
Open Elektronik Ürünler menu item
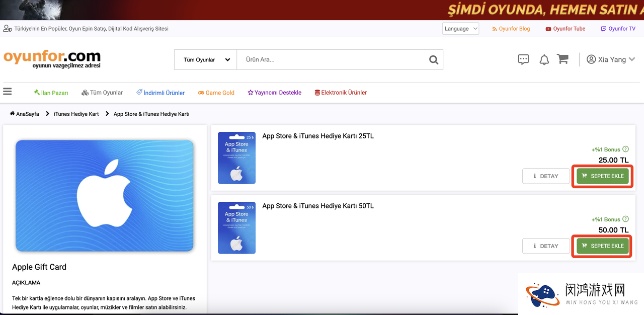point(341,93)
